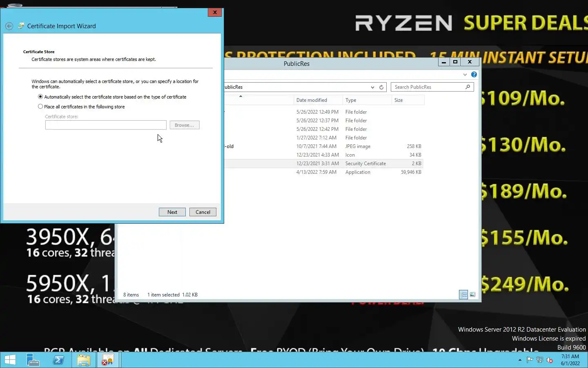Open address bar history dropdown in PublicRes
588x368 pixels.
(372, 87)
